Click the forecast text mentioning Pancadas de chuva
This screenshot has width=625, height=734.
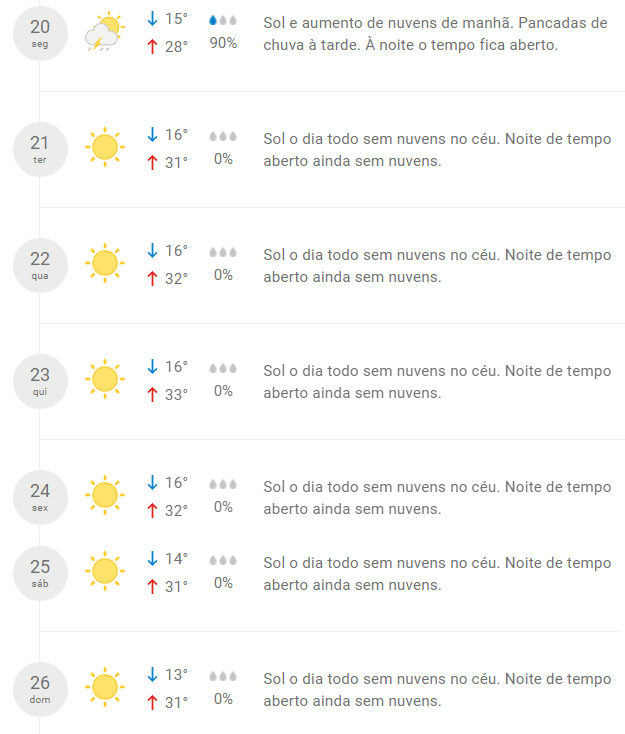[436, 34]
